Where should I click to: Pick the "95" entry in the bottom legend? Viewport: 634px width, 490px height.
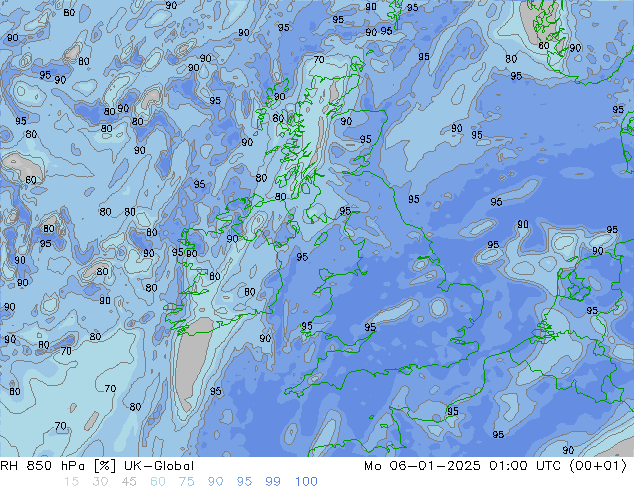244,482
